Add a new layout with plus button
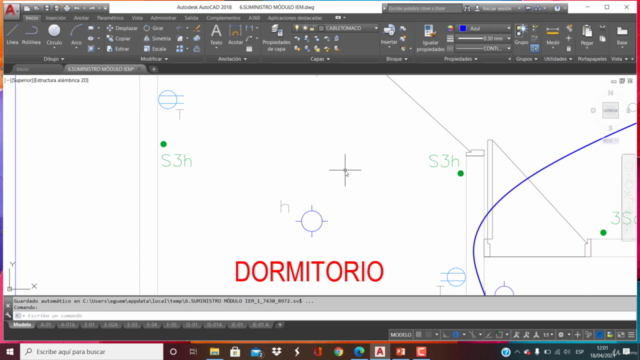640x360 pixels. pyautogui.click(x=280, y=325)
